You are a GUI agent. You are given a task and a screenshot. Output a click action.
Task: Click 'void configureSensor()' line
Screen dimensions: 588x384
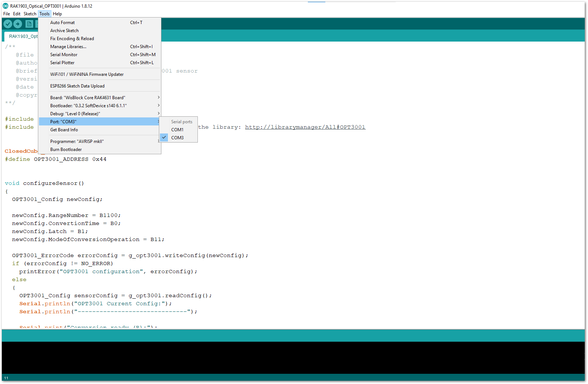[44, 183]
